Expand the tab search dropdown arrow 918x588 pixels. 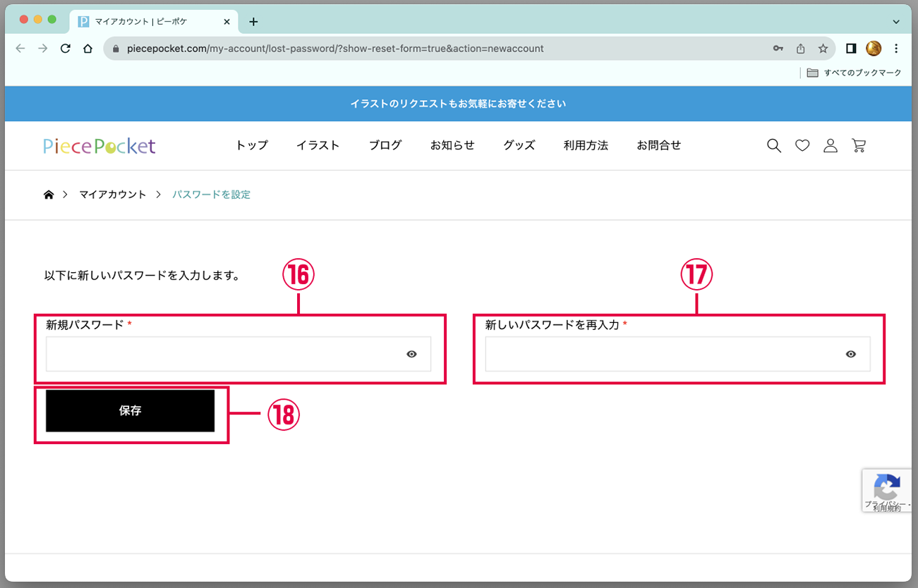click(896, 22)
